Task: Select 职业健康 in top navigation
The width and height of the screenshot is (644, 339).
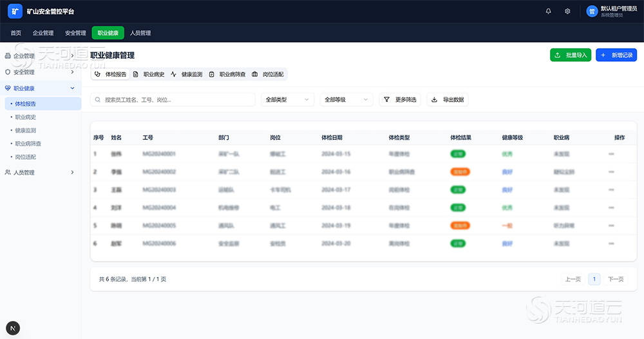Action: [108, 33]
